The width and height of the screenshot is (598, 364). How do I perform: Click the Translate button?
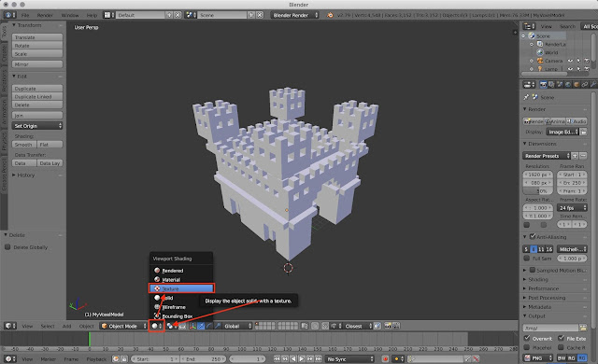[x=37, y=37]
